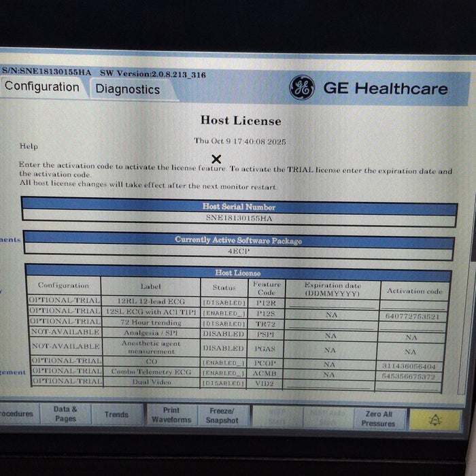Click the yellow alarm bell icon

click(435, 420)
